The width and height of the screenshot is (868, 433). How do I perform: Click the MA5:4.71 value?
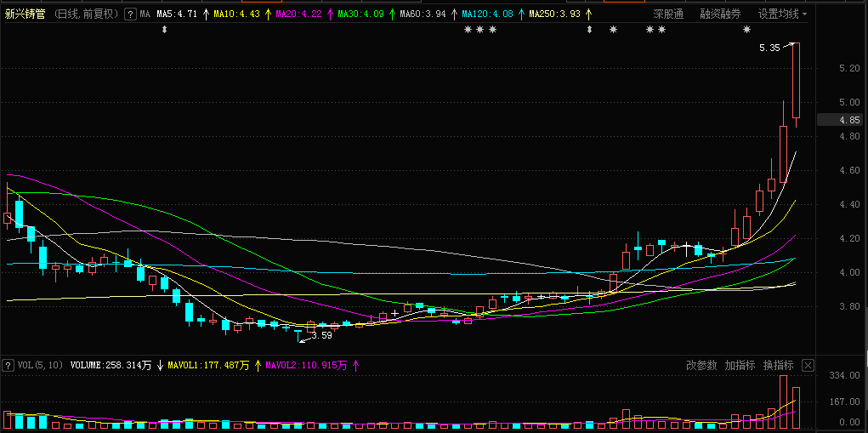177,14
